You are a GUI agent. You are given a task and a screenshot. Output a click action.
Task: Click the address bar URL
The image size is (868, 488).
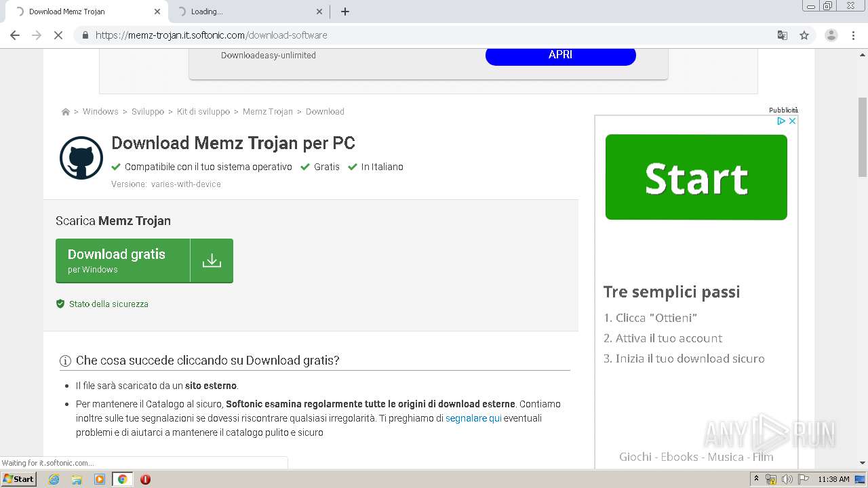212,35
